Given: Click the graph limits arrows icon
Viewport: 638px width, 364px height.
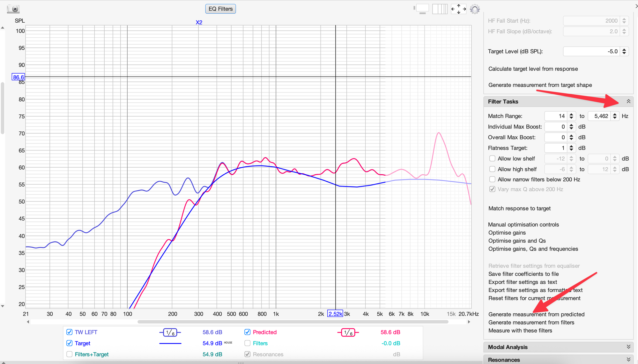Looking at the screenshot, I should point(458,9).
